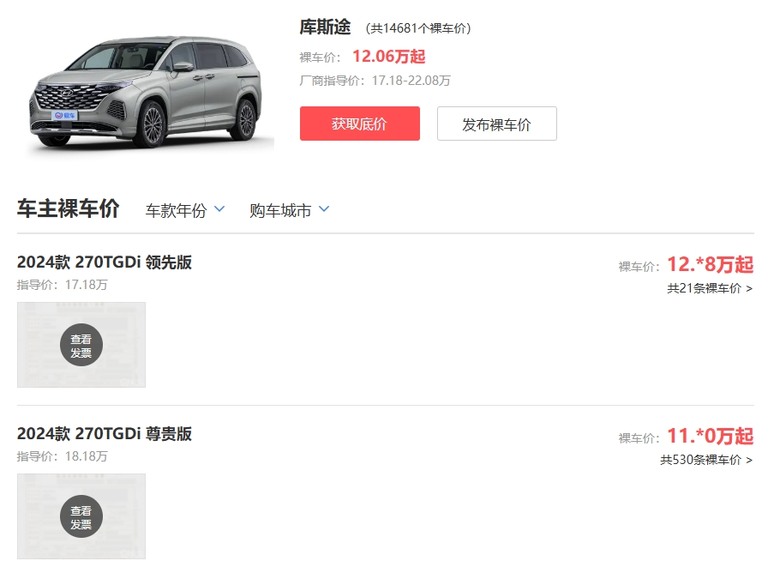The image size is (780, 573).
Task: Click the 尊贵版 blurred invoice thumbnail
Action: click(x=81, y=516)
